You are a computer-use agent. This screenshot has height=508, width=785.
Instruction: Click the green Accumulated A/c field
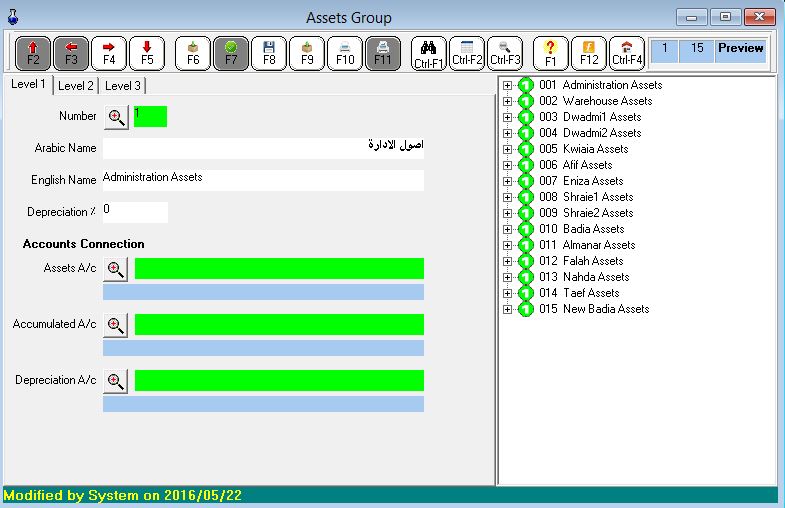pyautogui.click(x=279, y=325)
